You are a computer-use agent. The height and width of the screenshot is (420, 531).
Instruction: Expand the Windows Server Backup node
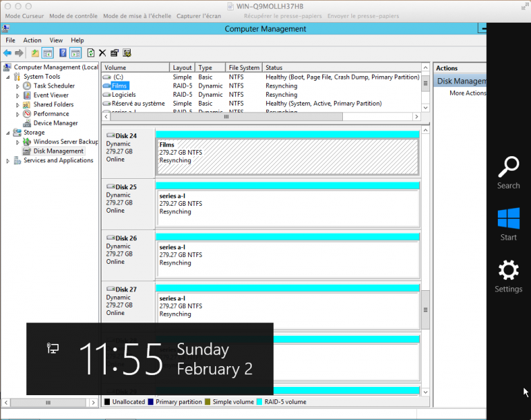[x=17, y=142]
